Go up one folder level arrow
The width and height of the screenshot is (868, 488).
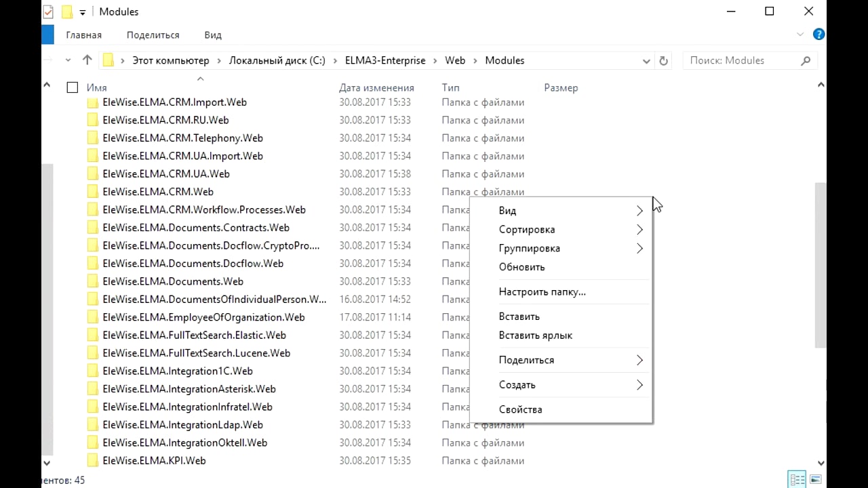coord(87,60)
